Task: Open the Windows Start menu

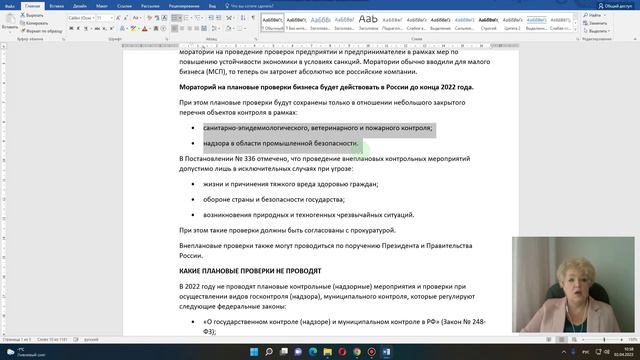Action: (x=254, y=352)
